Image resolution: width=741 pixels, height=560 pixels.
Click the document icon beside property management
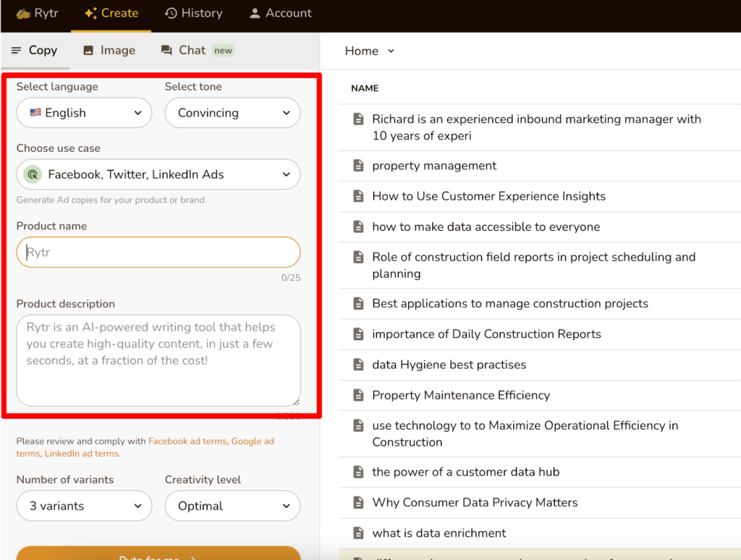pyautogui.click(x=357, y=166)
